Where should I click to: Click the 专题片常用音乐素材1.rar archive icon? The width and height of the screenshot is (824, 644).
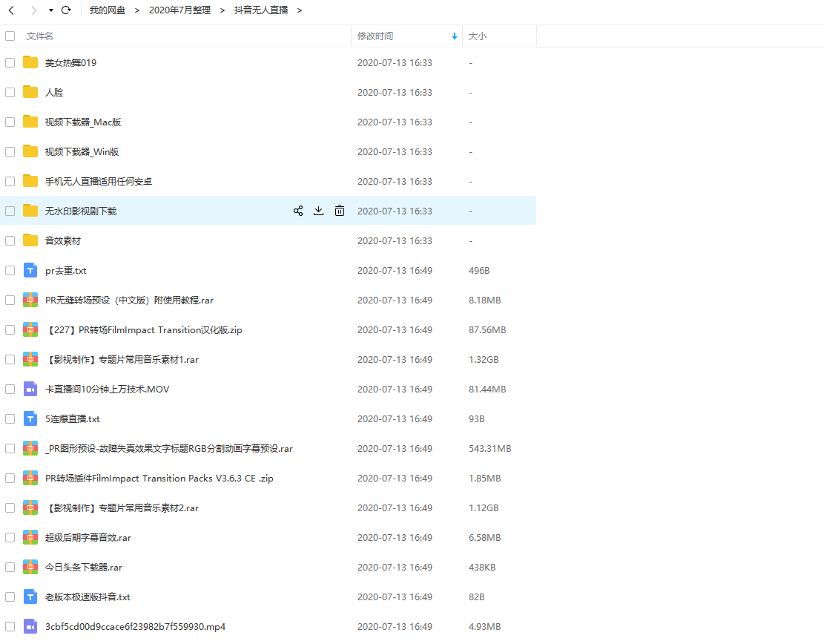(30, 359)
